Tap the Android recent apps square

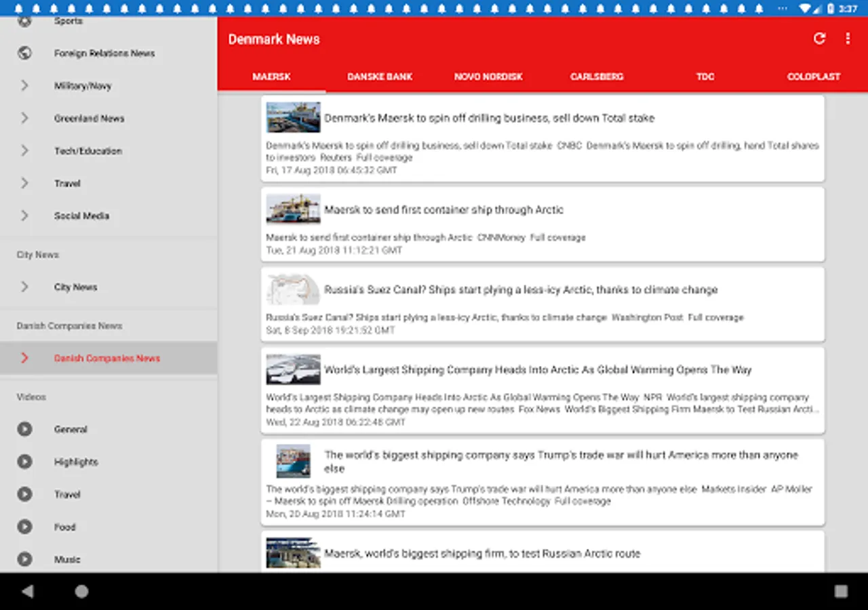841,591
